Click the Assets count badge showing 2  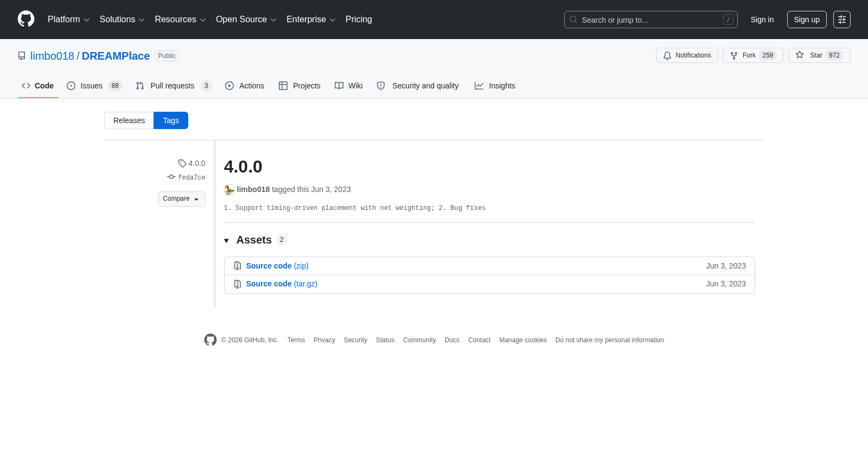[282, 240]
